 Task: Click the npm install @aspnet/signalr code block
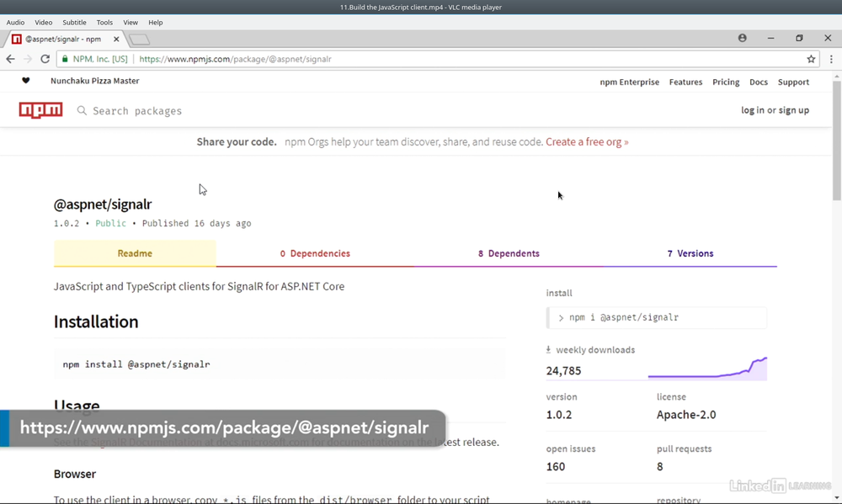tap(280, 364)
